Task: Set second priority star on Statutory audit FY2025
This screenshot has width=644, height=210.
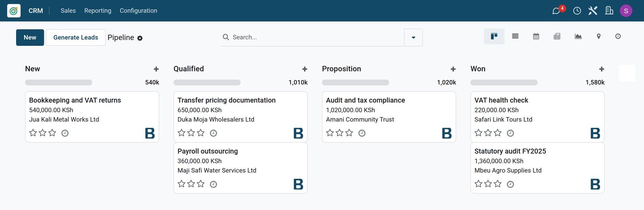Action: [x=488, y=184]
